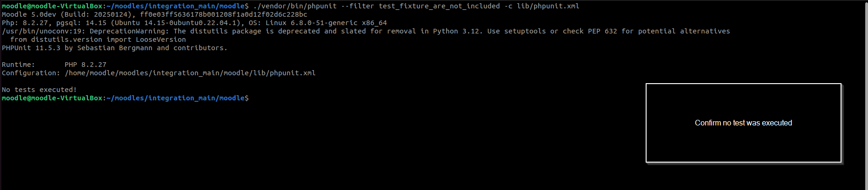
Task: Click the bottom empty shell prompt
Action: [x=126, y=98]
